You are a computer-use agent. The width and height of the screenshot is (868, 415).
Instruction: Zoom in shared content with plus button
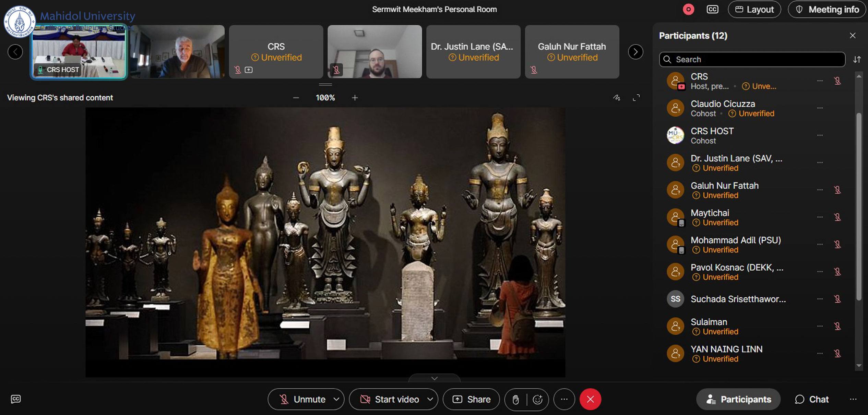[355, 98]
